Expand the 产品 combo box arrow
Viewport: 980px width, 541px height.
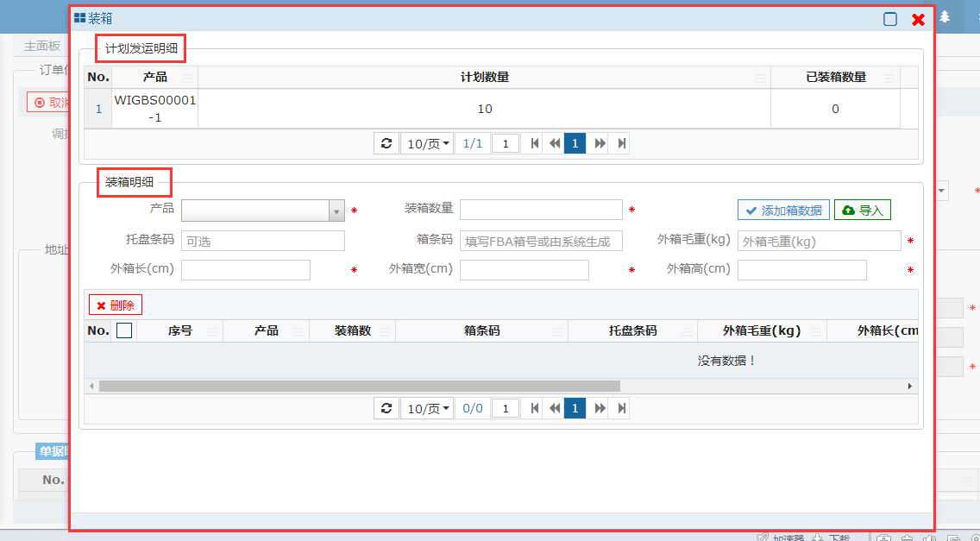[336, 211]
